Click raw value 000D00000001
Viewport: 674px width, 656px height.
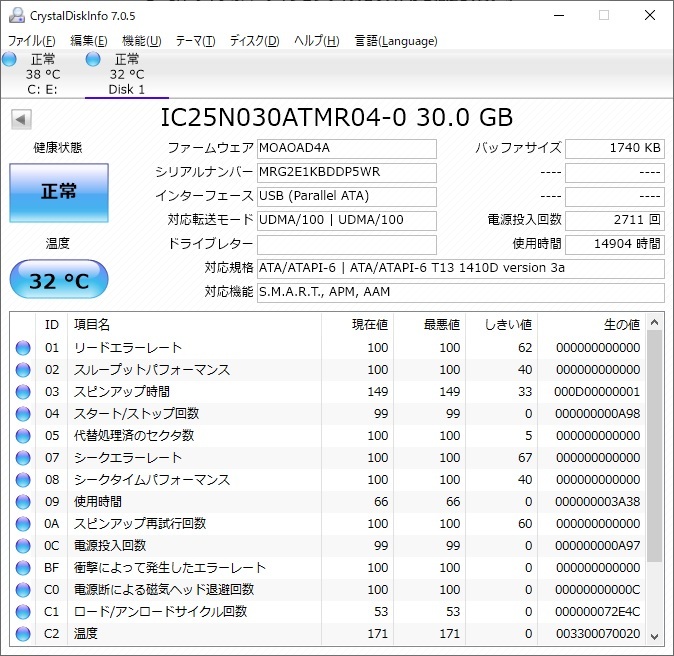click(597, 392)
